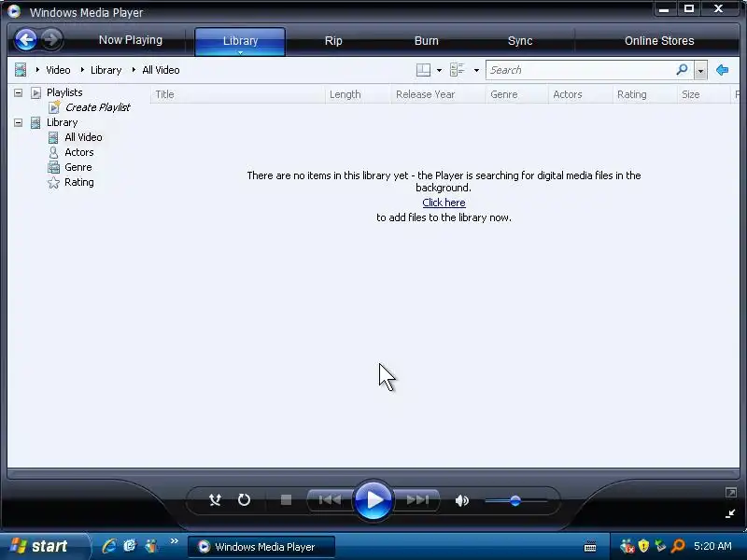Image resolution: width=747 pixels, height=560 pixels.
Task: Toggle shuffle mode
Action: [x=215, y=500]
